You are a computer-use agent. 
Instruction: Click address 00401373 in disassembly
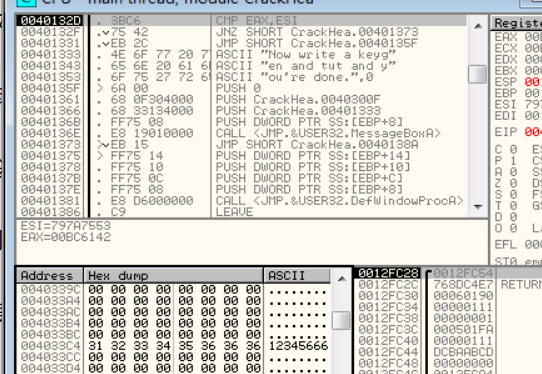[x=50, y=144]
